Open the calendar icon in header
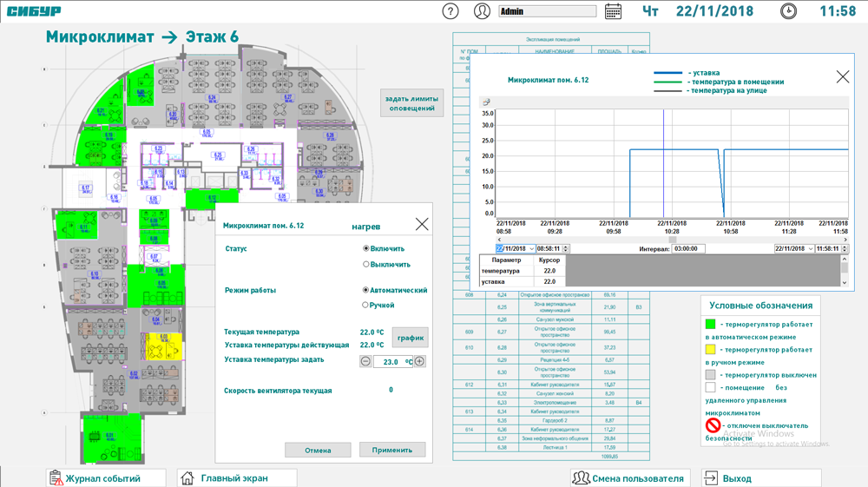 pos(613,11)
